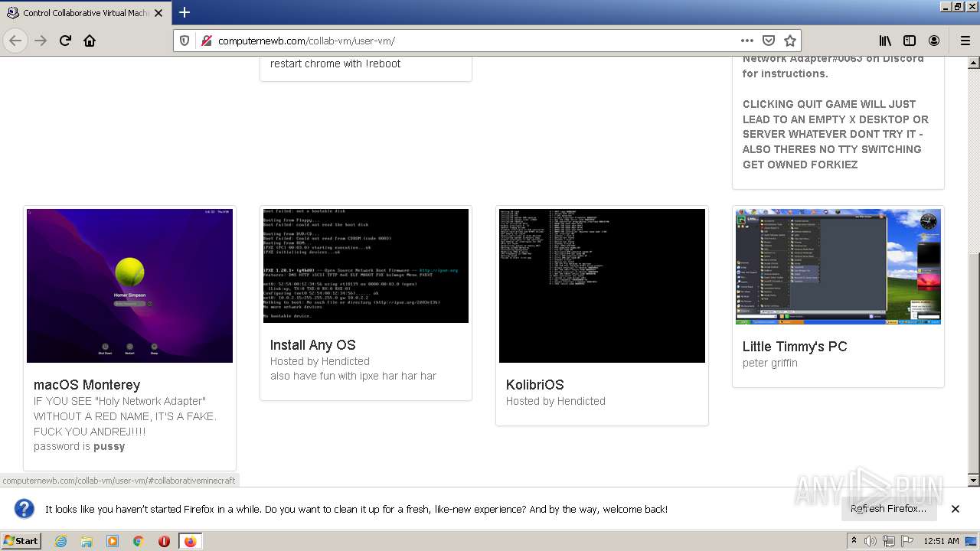Open macOS Monterey VM thumbnail

click(x=129, y=285)
